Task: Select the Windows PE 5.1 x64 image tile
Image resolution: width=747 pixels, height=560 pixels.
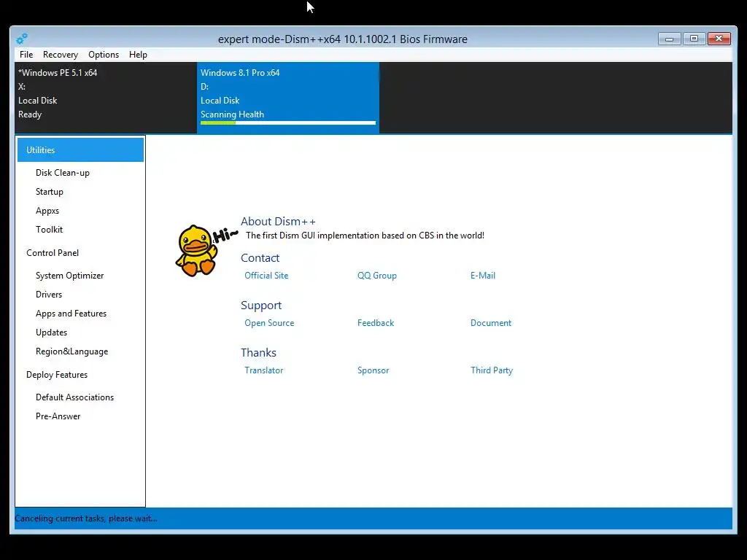Action: [x=106, y=98]
